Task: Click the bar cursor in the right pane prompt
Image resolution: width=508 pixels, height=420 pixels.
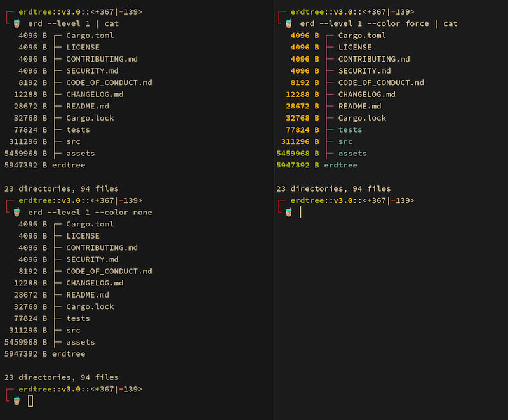Action: [x=300, y=213]
